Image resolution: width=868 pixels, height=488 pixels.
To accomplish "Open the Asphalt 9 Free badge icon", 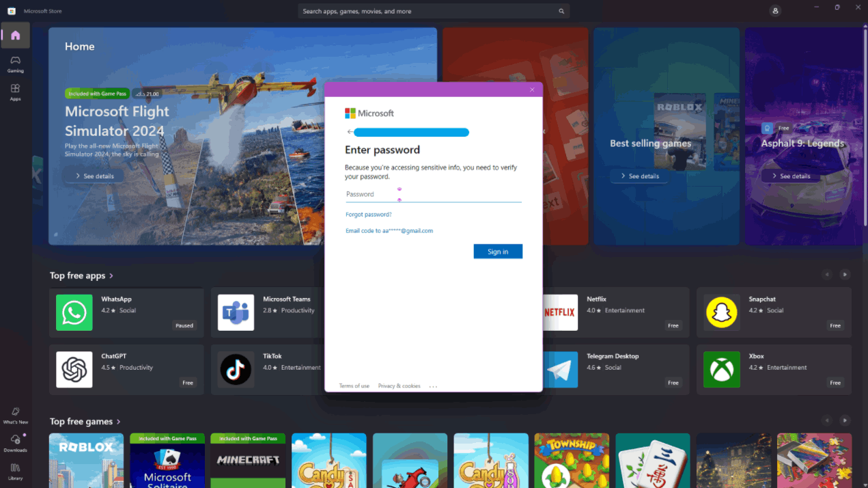I will [768, 128].
